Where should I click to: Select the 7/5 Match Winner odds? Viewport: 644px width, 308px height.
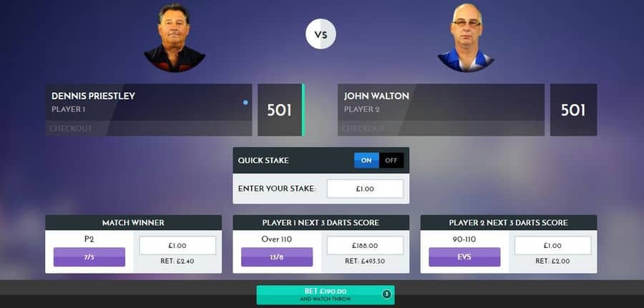pyautogui.click(x=89, y=257)
